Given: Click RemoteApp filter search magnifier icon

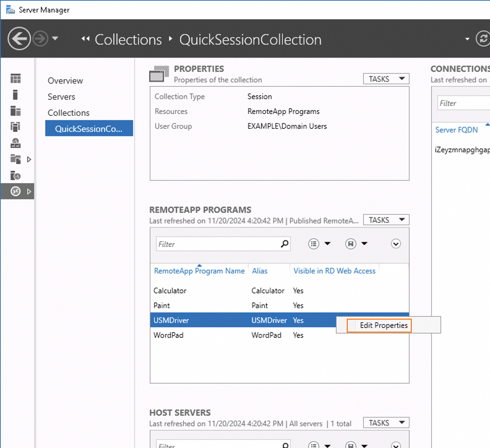Looking at the screenshot, I should pyautogui.click(x=284, y=244).
